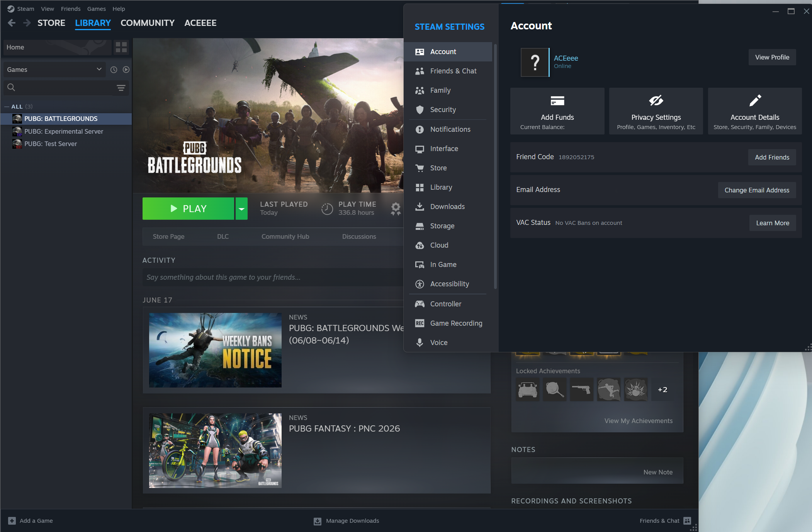Click the activity status input field
812x532 pixels.
[x=273, y=277]
